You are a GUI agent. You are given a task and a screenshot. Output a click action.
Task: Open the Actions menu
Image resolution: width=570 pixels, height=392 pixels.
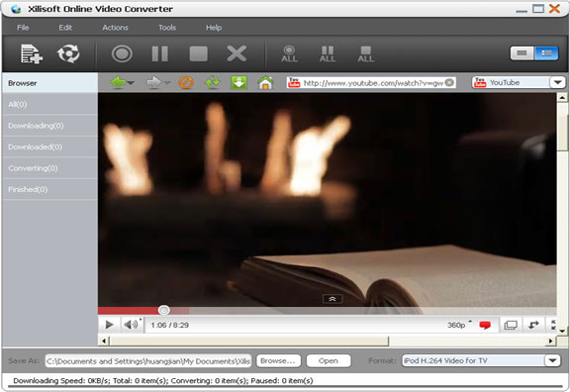115,28
